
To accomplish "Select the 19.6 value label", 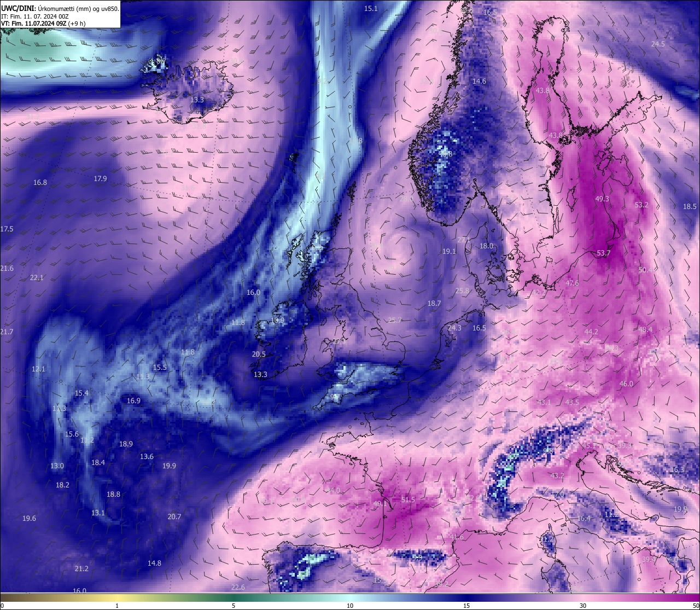I will 29,518.
